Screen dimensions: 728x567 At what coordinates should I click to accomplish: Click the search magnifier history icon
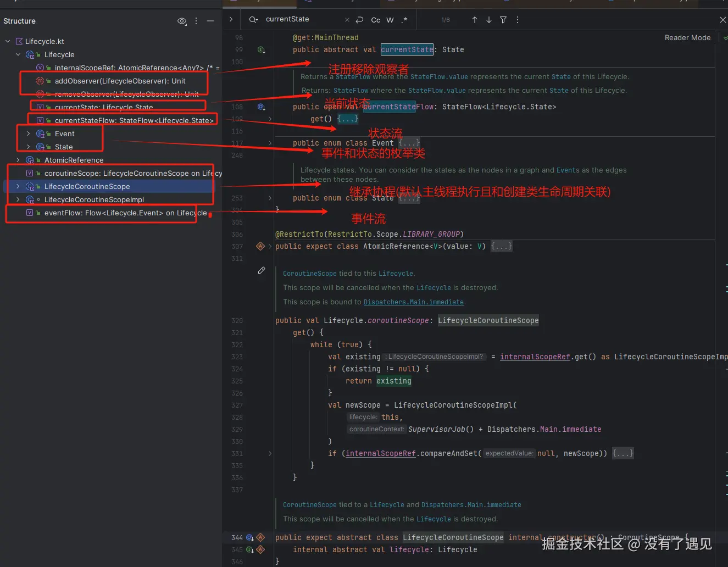(x=253, y=20)
